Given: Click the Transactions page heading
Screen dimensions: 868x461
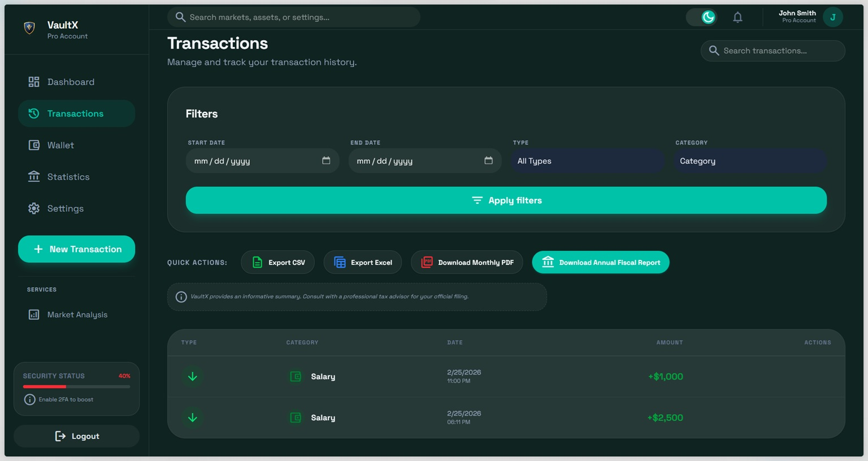Looking at the screenshot, I should (x=218, y=44).
